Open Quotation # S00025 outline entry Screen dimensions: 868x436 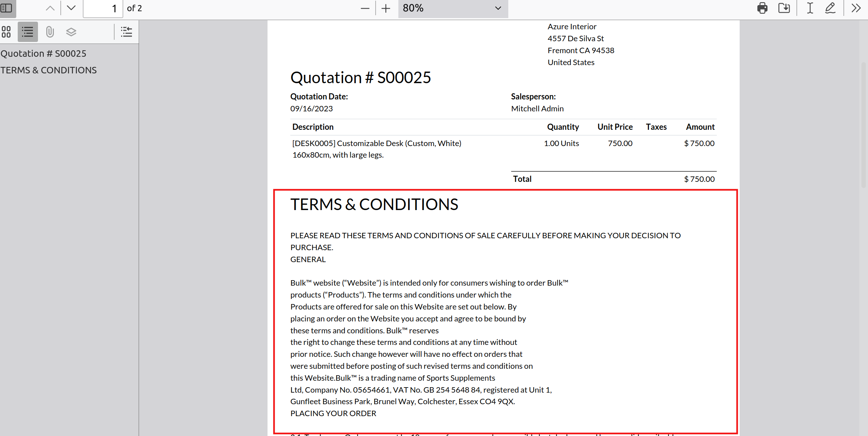coord(43,54)
